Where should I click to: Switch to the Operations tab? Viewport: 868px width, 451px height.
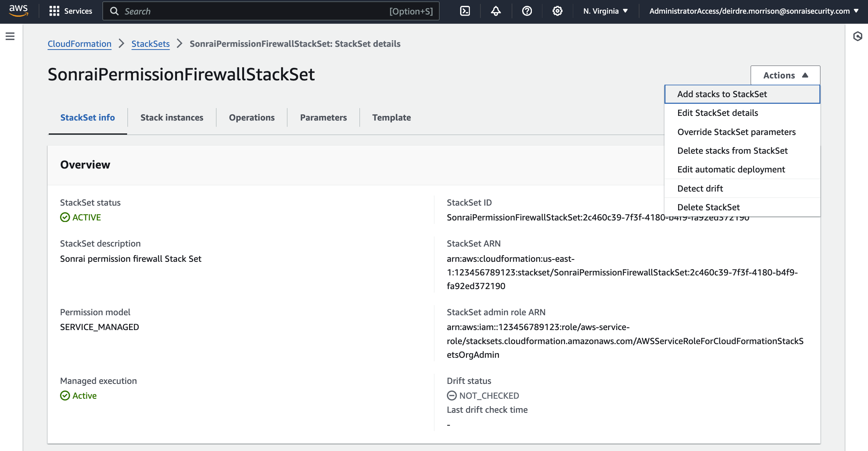252,117
